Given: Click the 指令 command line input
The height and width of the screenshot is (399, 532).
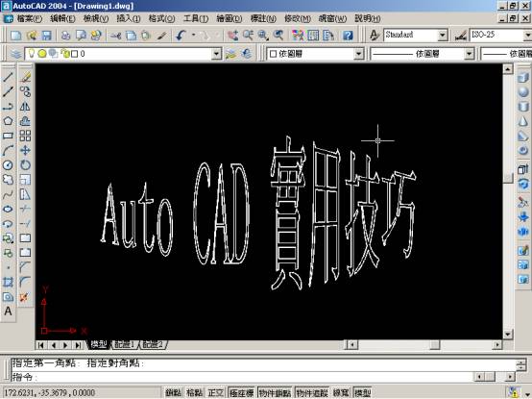Looking at the screenshot, I should tap(242, 377).
